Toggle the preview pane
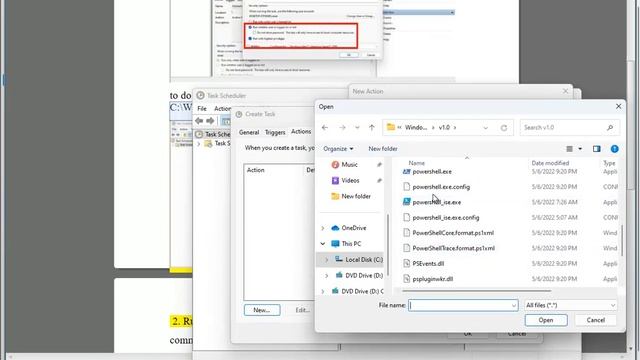Viewport: 640px width, 360px height. pos(597,149)
